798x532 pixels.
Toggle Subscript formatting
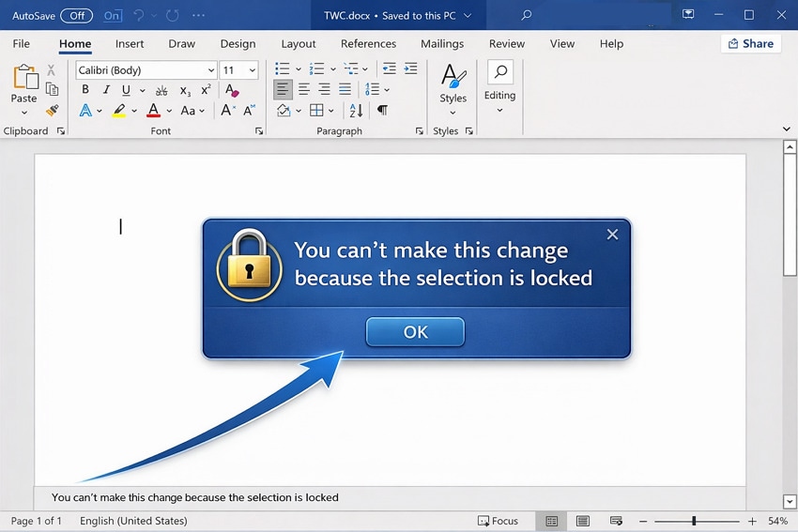pyautogui.click(x=185, y=90)
